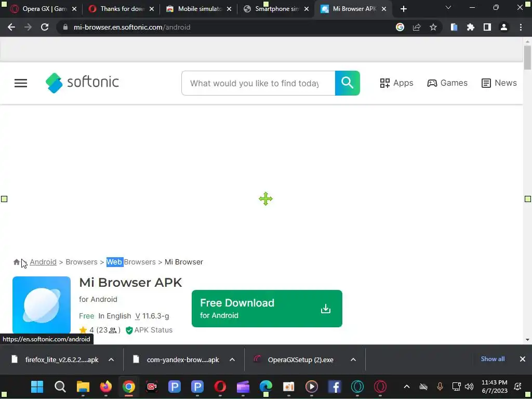
Task: Open the Apps section
Action: pos(396,83)
